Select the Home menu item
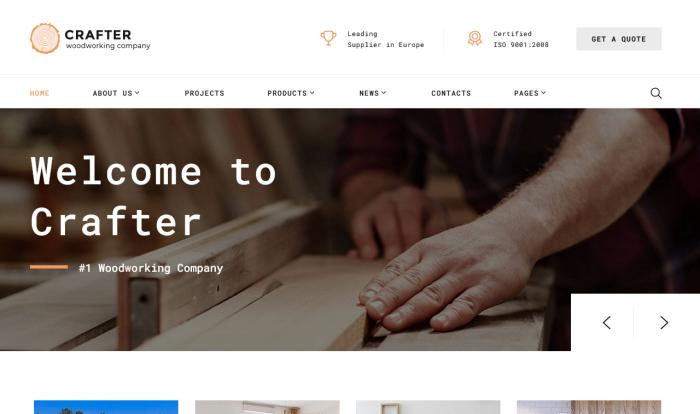Screen dimensions: 700x414 pos(39,93)
